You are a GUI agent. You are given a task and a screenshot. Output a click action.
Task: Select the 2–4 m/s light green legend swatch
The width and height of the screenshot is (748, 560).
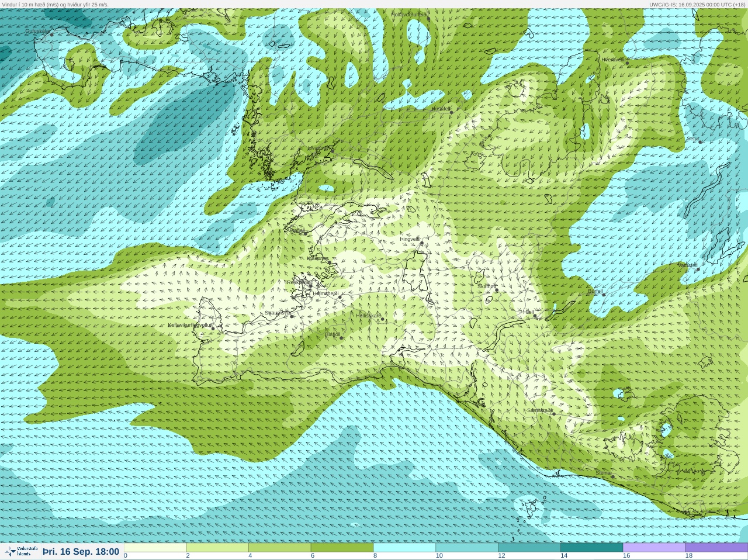pos(217,548)
